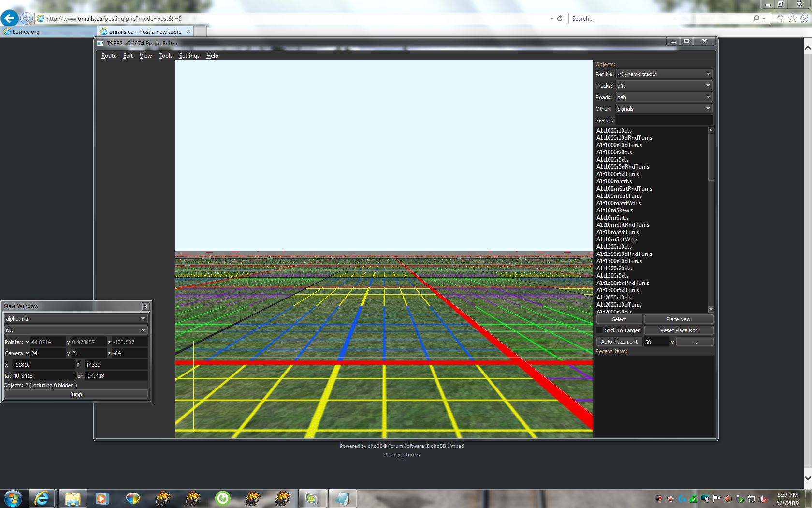Open the Other Signals dropdown
Viewport: 812px width, 508px height.
click(664, 109)
